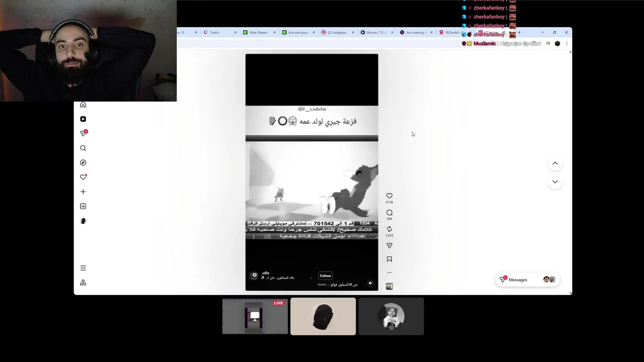This screenshot has height=362, width=644.
Task: Close the Twitch browser tab
Action: coord(235,33)
